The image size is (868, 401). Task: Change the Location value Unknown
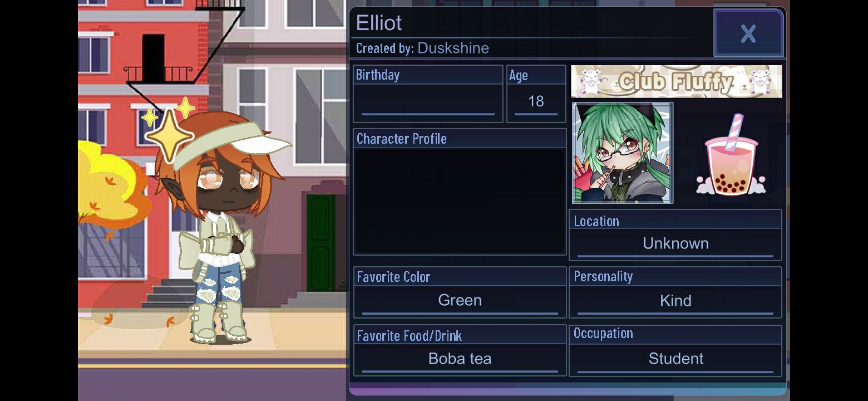click(x=675, y=244)
